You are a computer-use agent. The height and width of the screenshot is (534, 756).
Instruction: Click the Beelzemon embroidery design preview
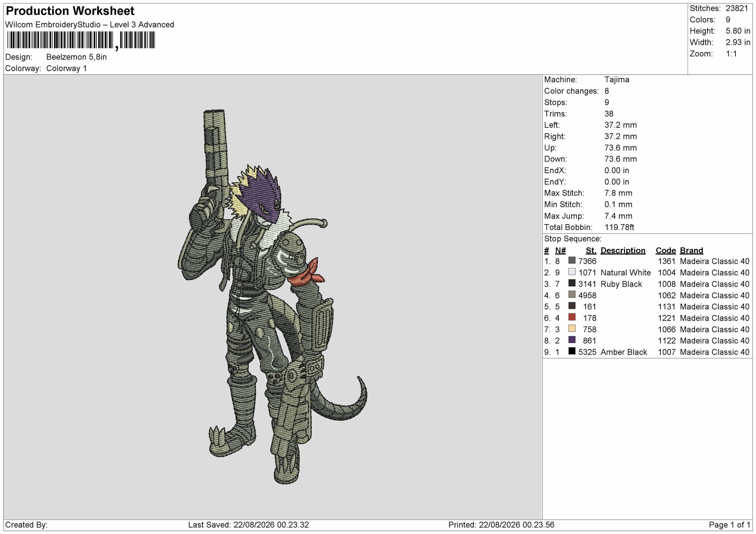click(x=272, y=297)
